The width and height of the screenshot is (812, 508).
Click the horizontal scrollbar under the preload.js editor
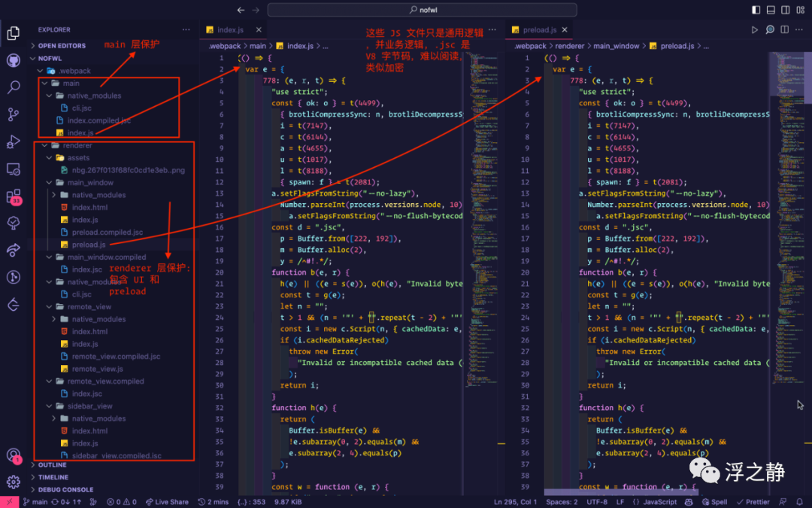[x=621, y=492]
